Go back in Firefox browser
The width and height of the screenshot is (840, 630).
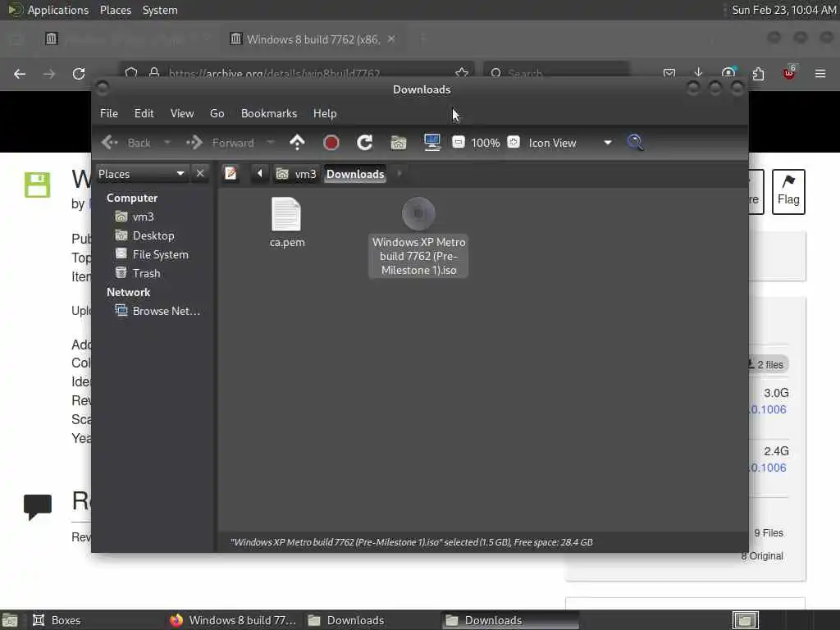[20, 74]
